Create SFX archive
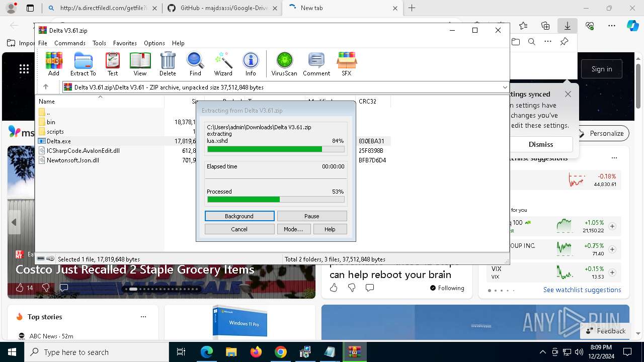 (x=347, y=64)
